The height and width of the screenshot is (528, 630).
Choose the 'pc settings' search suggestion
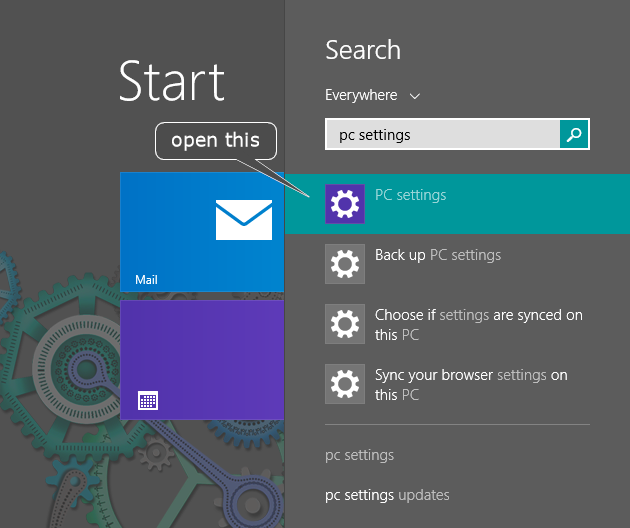359,455
